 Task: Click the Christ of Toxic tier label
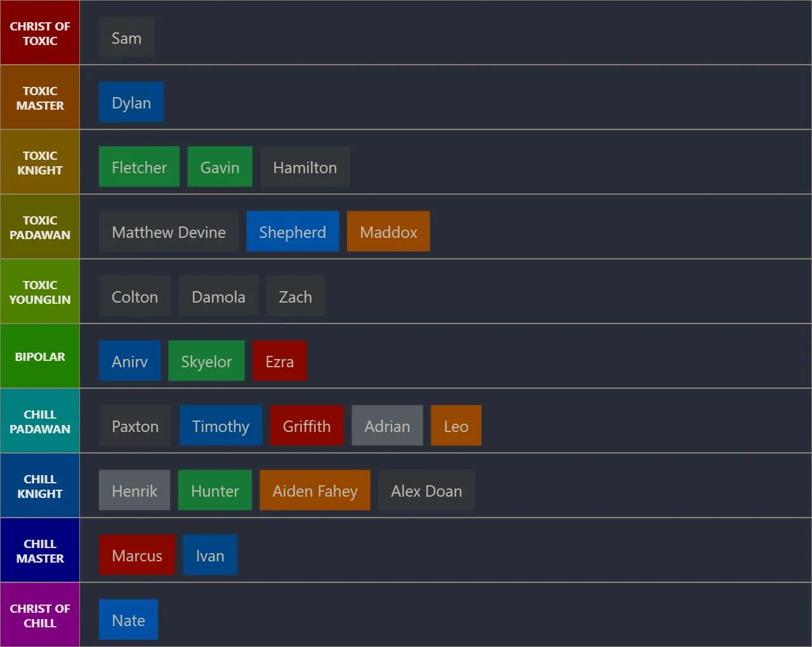pyautogui.click(x=40, y=33)
